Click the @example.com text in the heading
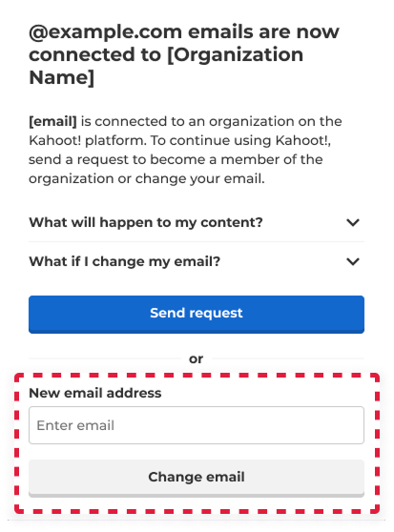The height and width of the screenshot is (532, 394). pos(106,31)
